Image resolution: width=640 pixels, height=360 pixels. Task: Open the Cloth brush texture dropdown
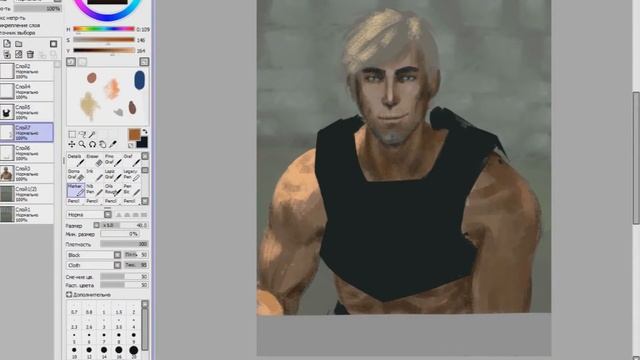[x=94, y=265]
